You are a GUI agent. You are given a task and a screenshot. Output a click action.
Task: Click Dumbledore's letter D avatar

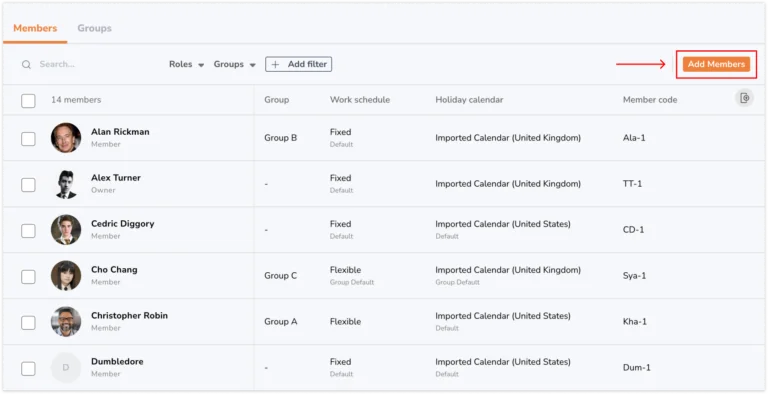[x=66, y=368]
